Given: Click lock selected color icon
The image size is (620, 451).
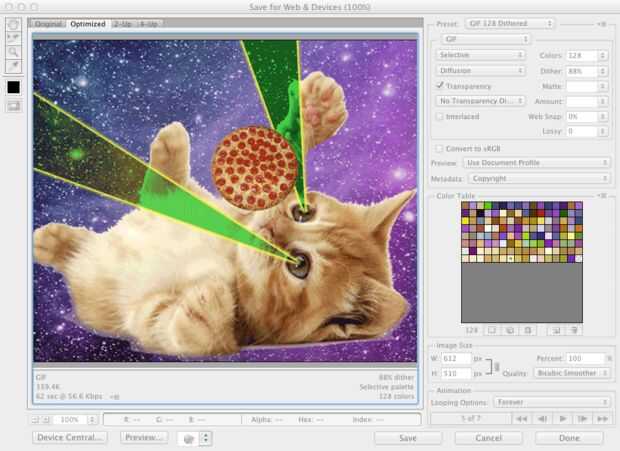Looking at the screenshot, I should (x=528, y=330).
